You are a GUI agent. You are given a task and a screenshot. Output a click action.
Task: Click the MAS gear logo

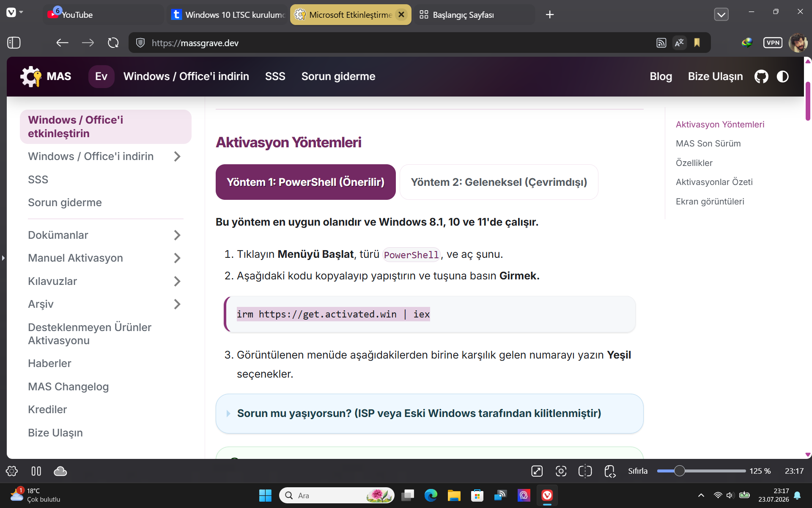(31, 77)
